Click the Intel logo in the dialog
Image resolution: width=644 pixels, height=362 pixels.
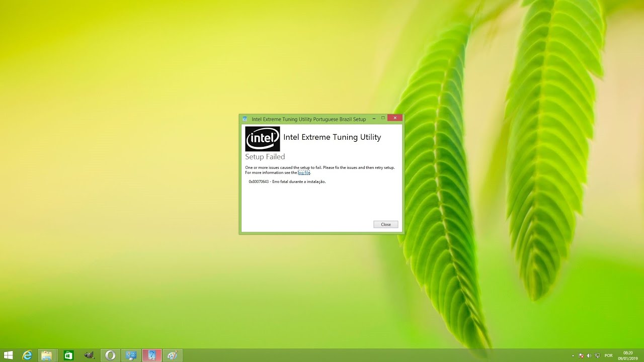click(x=263, y=139)
